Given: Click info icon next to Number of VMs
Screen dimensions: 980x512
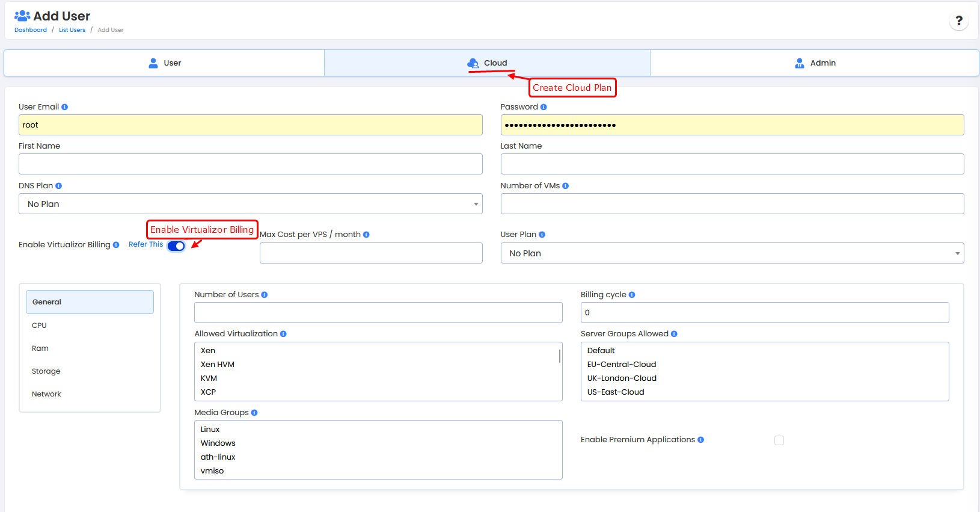Looking at the screenshot, I should (x=565, y=186).
